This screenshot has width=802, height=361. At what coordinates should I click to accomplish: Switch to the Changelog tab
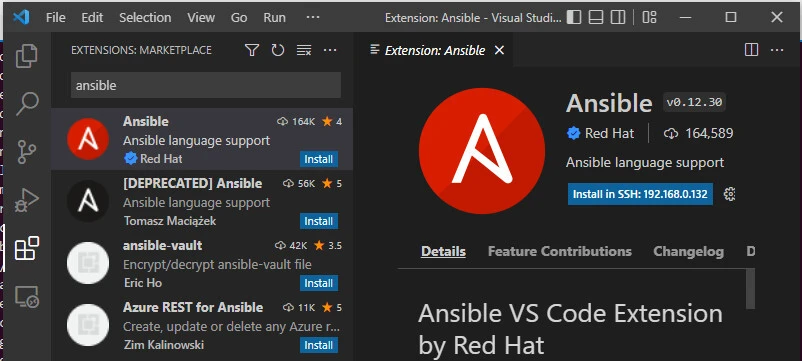point(688,252)
